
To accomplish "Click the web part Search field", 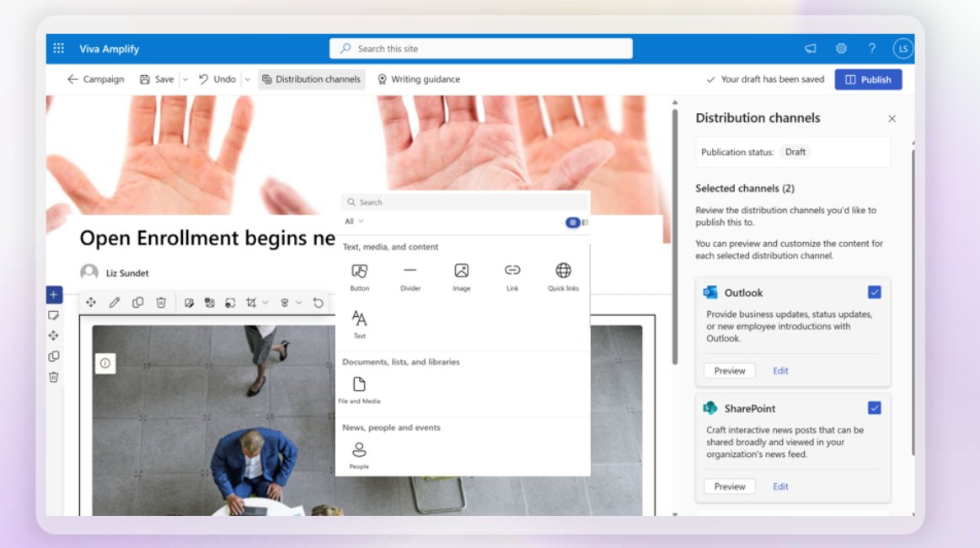I will [x=464, y=202].
